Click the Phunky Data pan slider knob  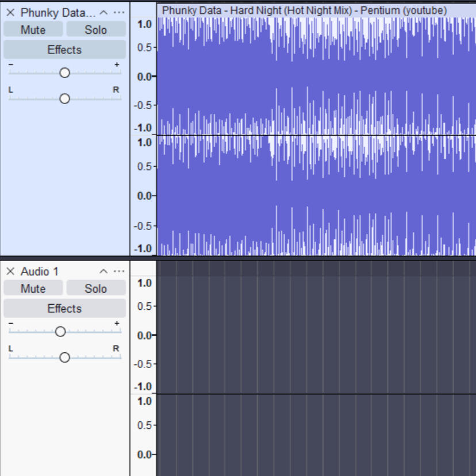64,99
